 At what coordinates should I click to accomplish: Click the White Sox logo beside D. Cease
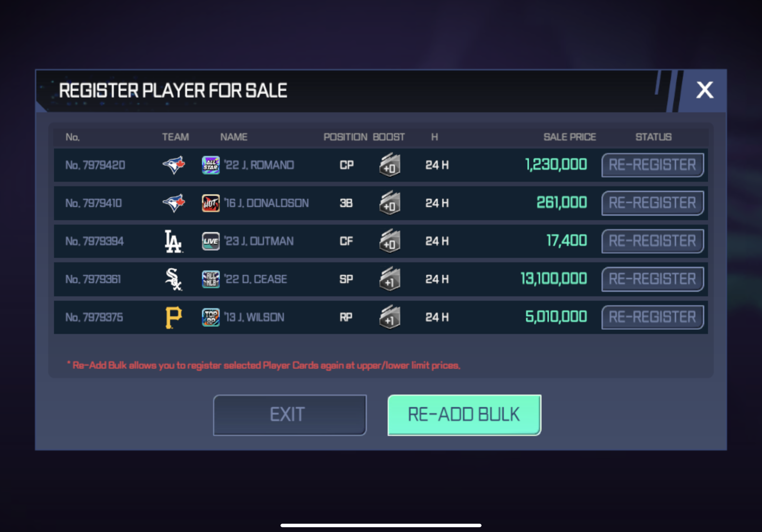(x=174, y=279)
